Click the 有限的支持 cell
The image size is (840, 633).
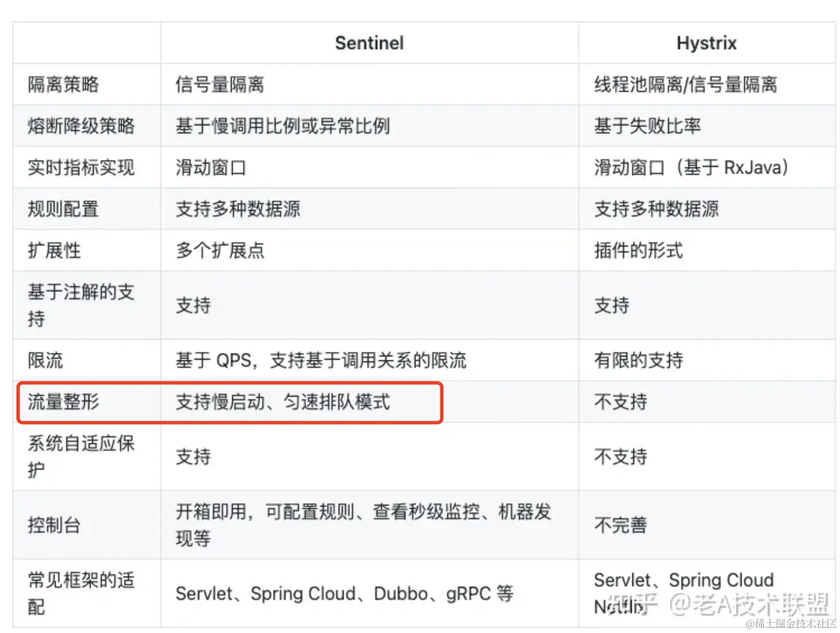click(707, 360)
